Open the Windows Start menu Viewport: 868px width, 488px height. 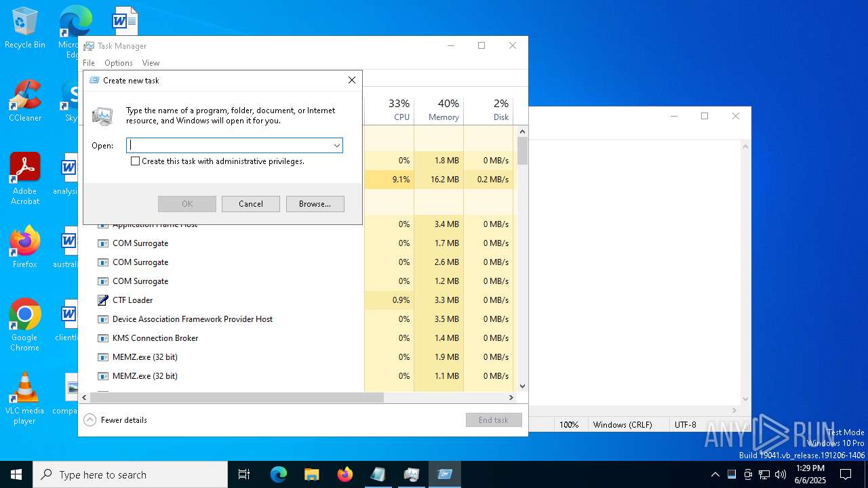[x=16, y=474]
